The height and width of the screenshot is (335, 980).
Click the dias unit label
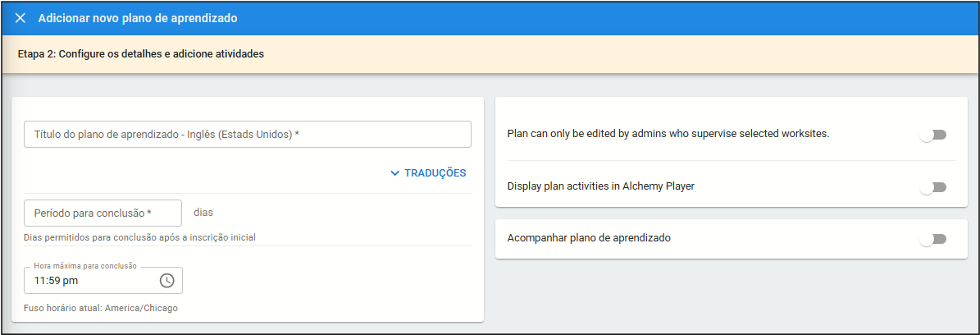[203, 213]
